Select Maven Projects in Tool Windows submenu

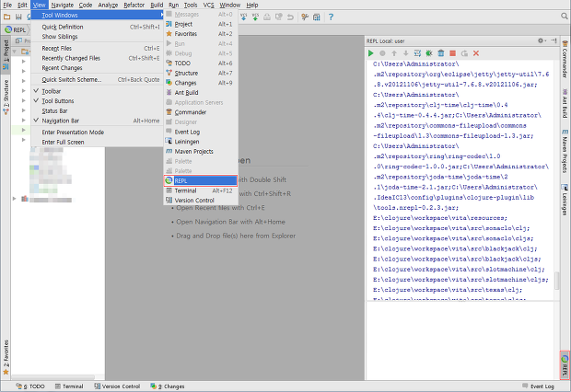click(201, 152)
